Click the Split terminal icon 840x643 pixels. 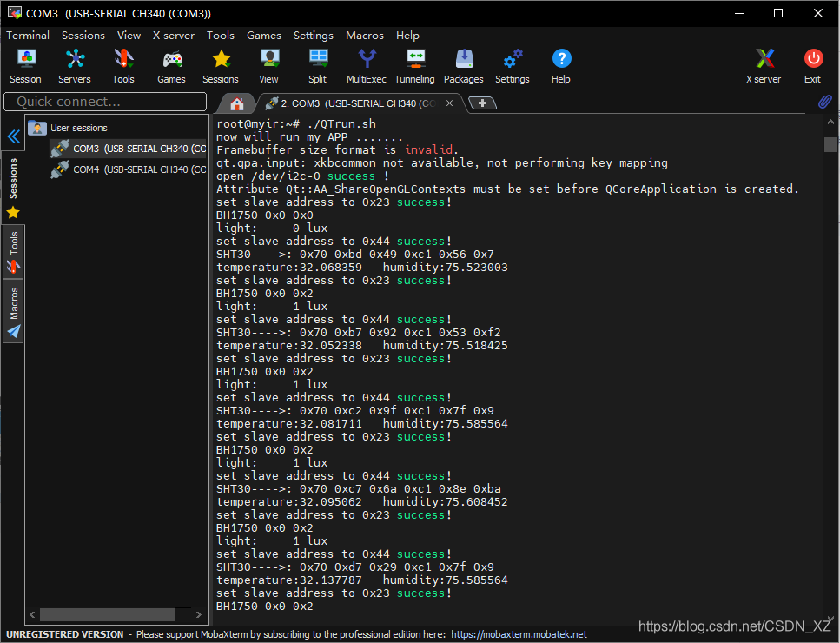(318, 66)
